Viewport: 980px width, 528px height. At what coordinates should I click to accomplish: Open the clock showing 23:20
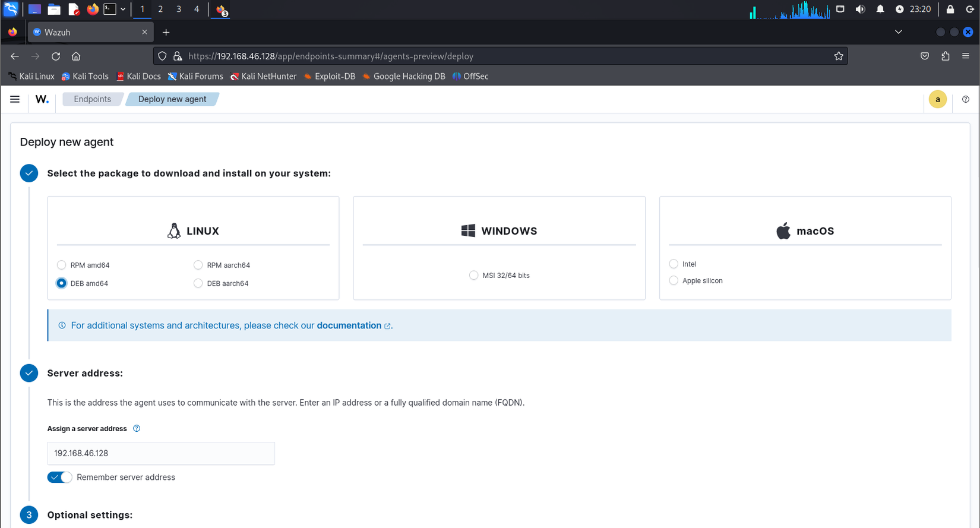tap(920, 9)
